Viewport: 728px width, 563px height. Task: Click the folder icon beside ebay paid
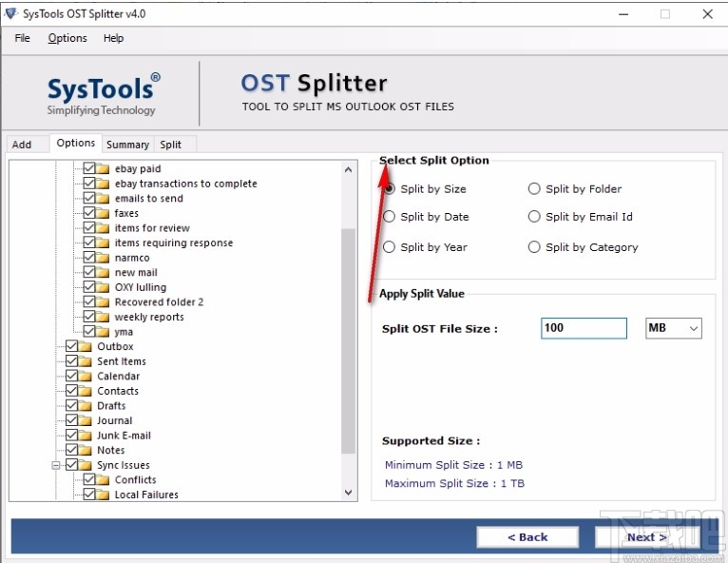pyautogui.click(x=103, y=168)
